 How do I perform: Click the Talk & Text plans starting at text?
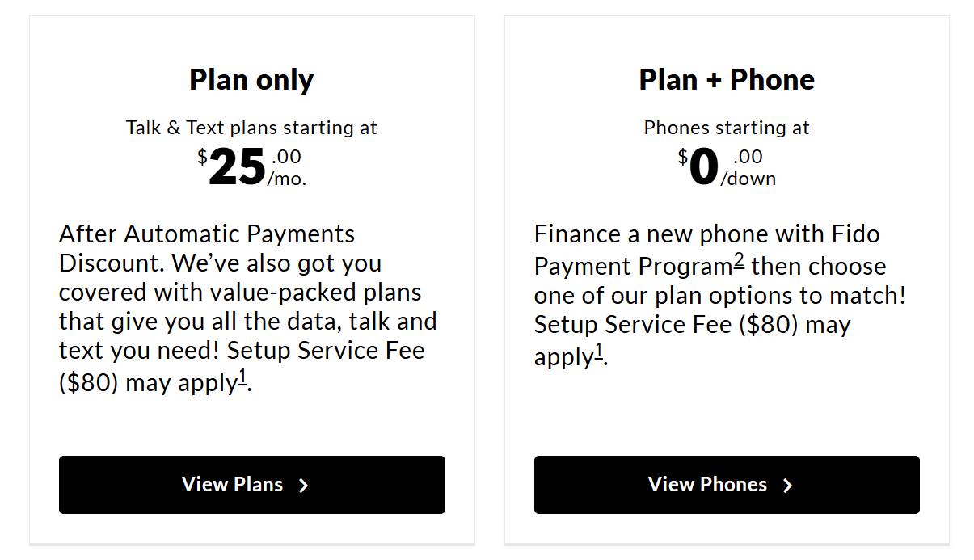(251, 128)
